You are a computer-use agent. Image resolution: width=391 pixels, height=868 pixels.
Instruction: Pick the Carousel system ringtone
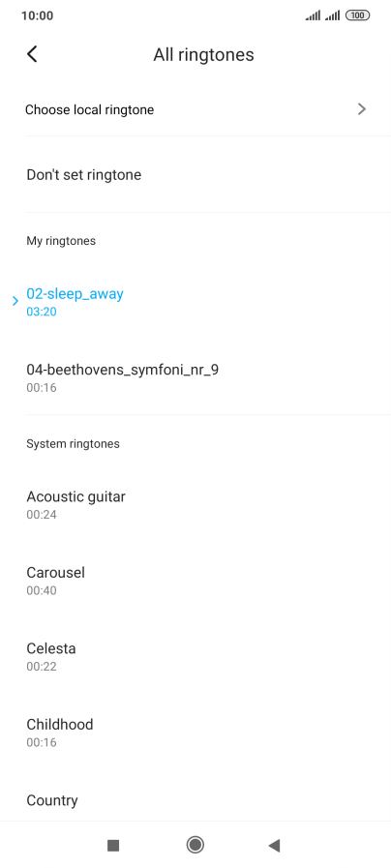click(x=195, y=581)
